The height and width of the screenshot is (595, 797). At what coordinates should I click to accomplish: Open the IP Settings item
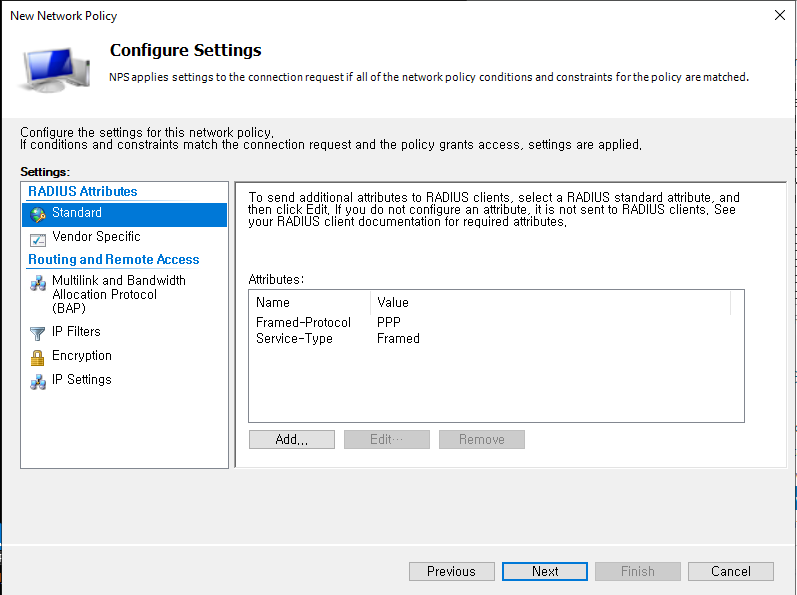point(125,380)
